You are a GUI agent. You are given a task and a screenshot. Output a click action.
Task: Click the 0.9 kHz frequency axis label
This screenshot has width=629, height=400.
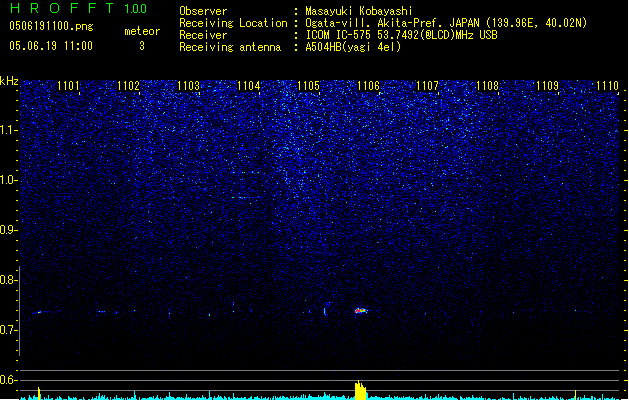tap(9, 230)
